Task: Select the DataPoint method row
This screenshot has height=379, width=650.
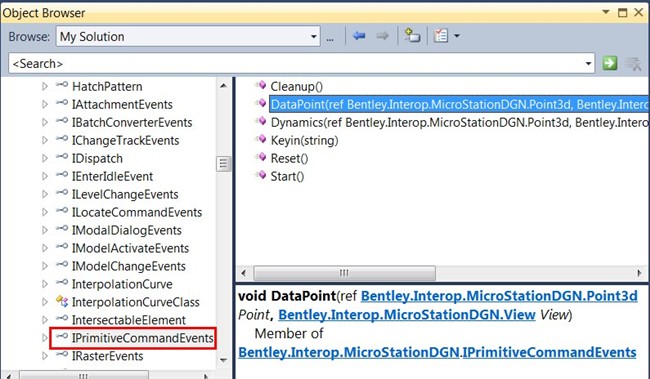Action: (459, 104)
